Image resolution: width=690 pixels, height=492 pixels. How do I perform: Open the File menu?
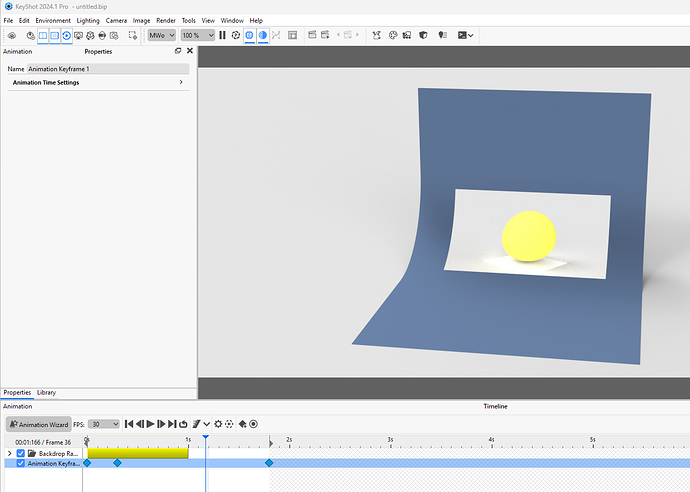click(x=8, y=20)
